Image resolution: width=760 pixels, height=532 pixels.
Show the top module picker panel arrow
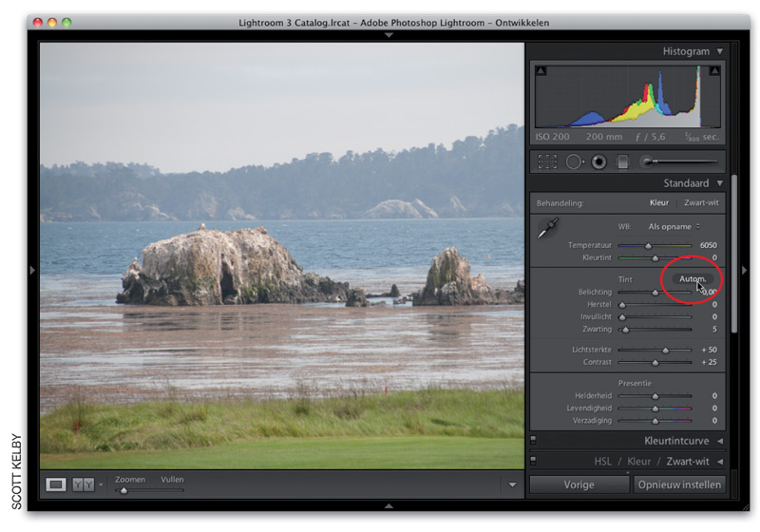[389, 35]
